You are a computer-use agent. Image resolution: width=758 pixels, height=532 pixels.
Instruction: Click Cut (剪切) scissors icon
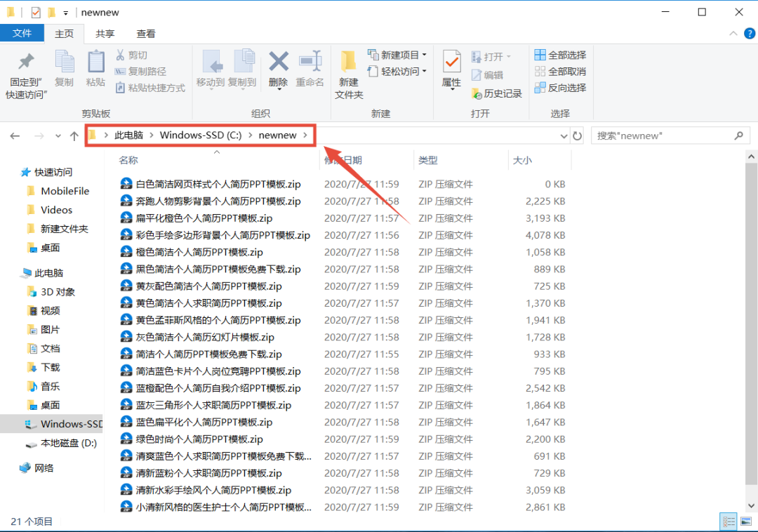pos(120,55)
